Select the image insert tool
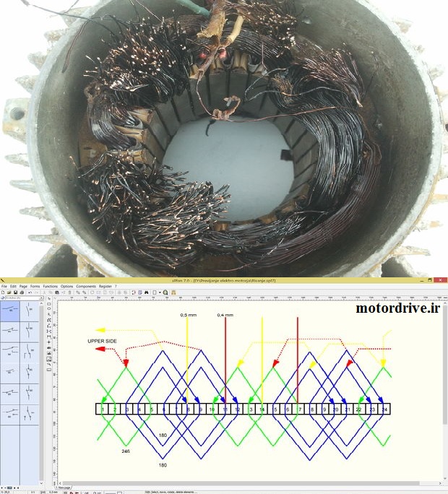The width and height of the screenshot is (448, 494). [49, 359]
